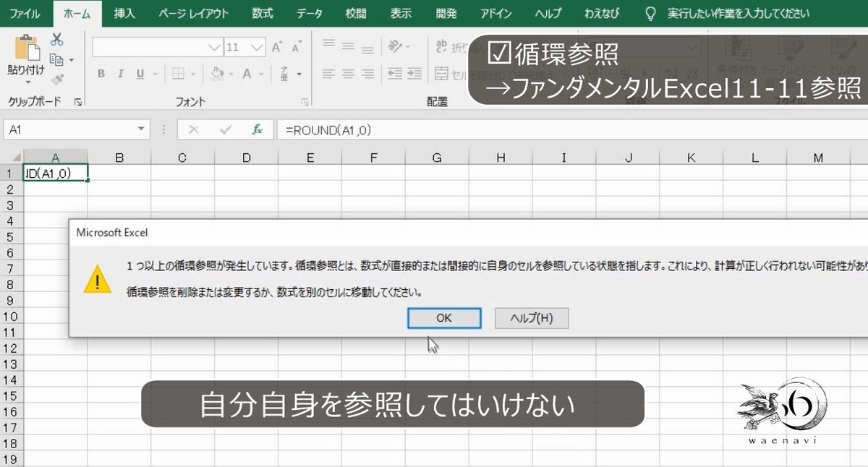
Task: Open the Borders dropdown arrow
Action: (x=192, y=74)
